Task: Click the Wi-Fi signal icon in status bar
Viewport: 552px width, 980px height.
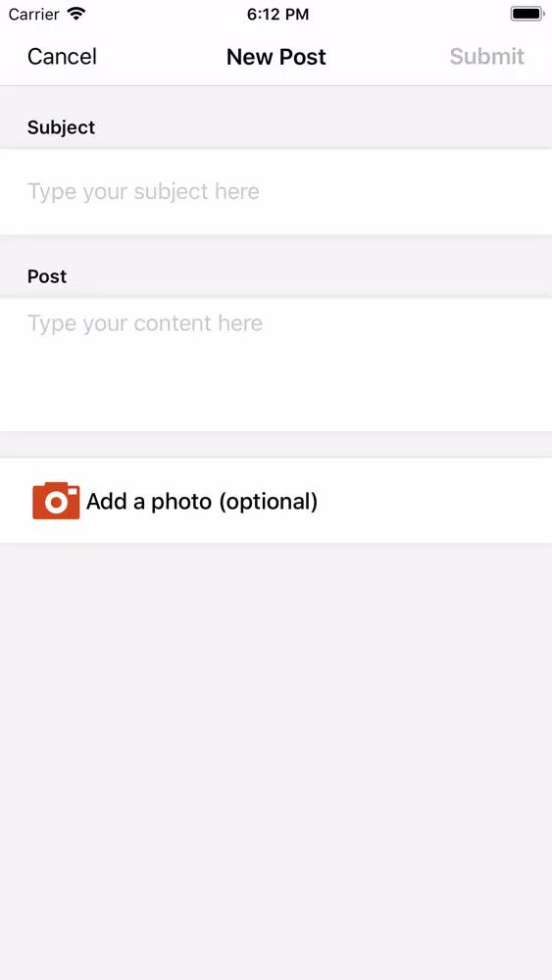Action: [76, 14]
